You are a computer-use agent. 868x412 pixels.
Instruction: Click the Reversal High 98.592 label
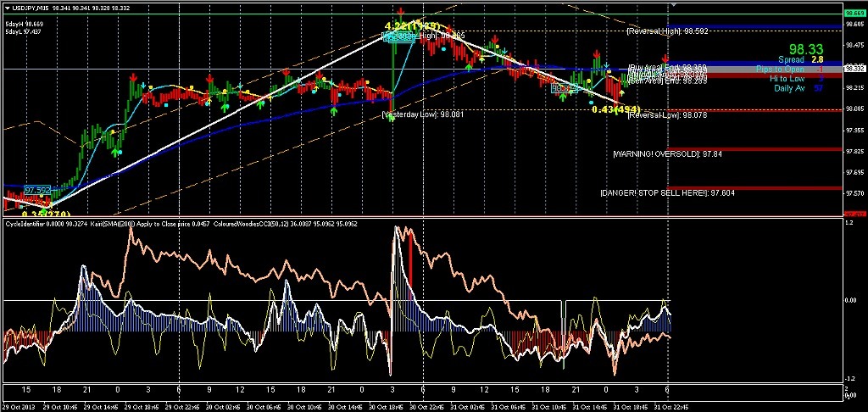click(x=667, y=31)
